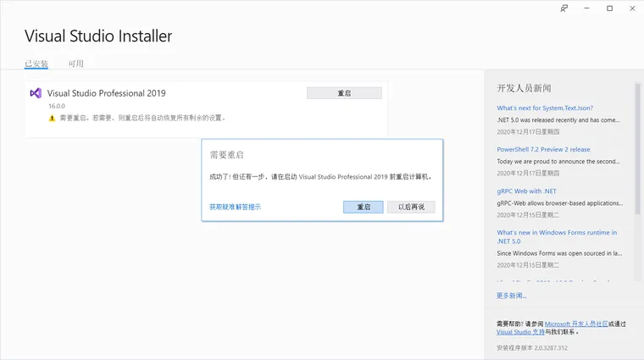This screenshot has width=644, height=360.
Task: Open the 获取疑难解答提示 link
Action: point(235,207)
